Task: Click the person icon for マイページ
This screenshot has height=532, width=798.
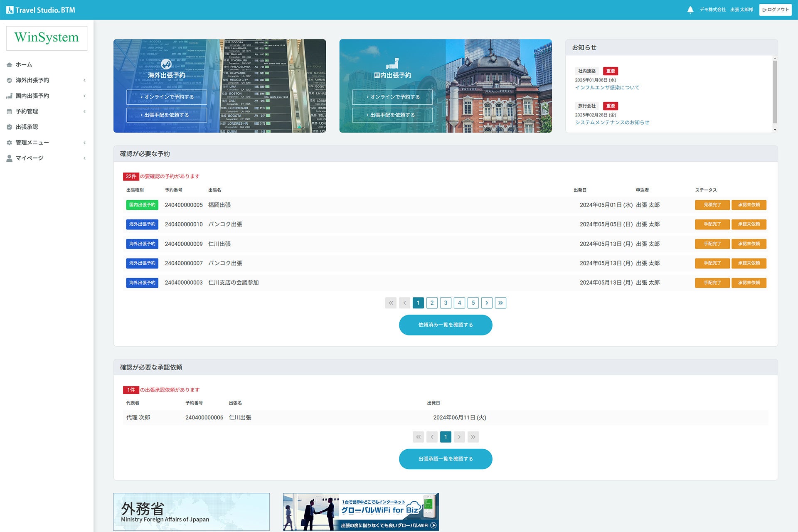Action: pyautogui.click(x=9, y=158)
